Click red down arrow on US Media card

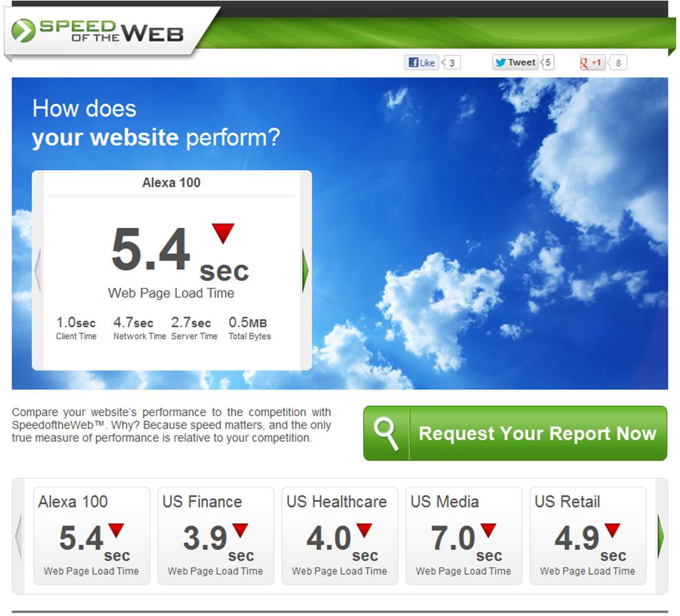(x=488, y=530)
